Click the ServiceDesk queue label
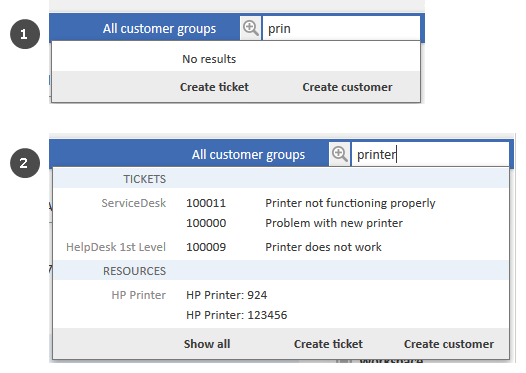Viewport: 526px width, 373px height. pyautogui.click(x=134, y=203)
